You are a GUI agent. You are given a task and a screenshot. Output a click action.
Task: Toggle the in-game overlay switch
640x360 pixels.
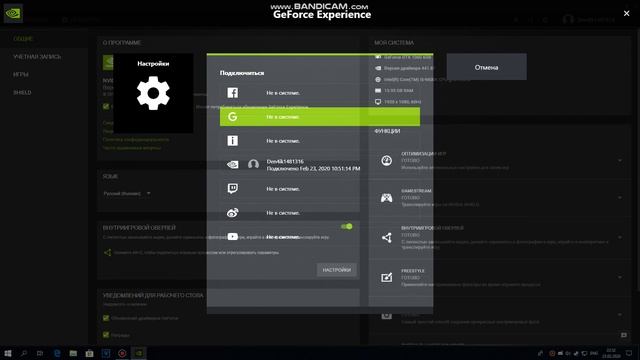(347, 226)
